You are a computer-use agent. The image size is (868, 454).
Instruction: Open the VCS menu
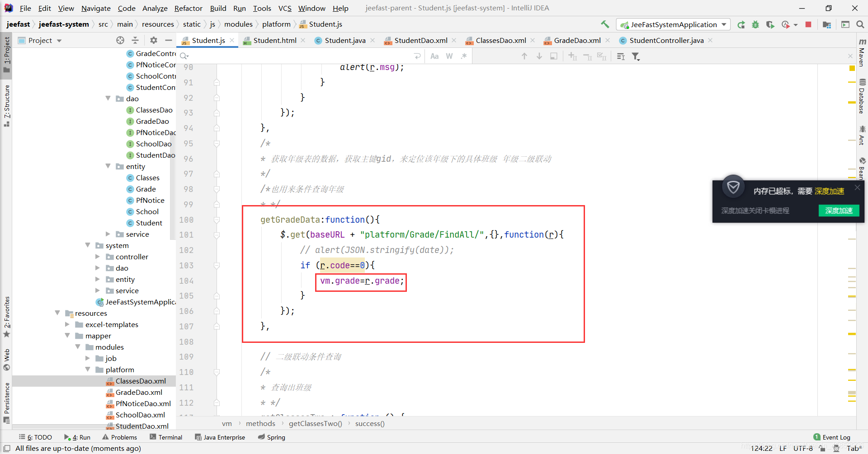click(285, 8)
